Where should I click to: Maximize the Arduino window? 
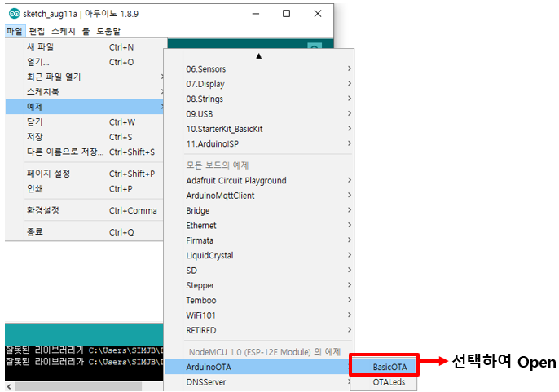click(286, 14)
